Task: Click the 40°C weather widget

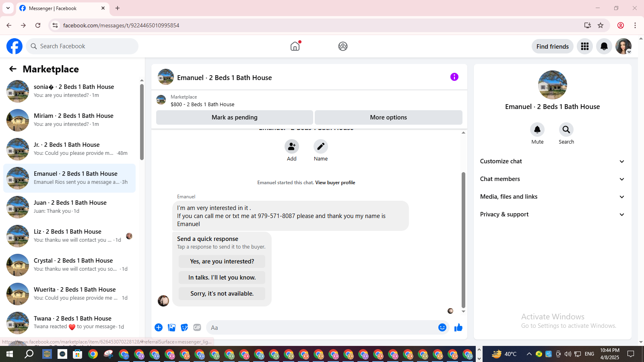Action: point(504,354)
